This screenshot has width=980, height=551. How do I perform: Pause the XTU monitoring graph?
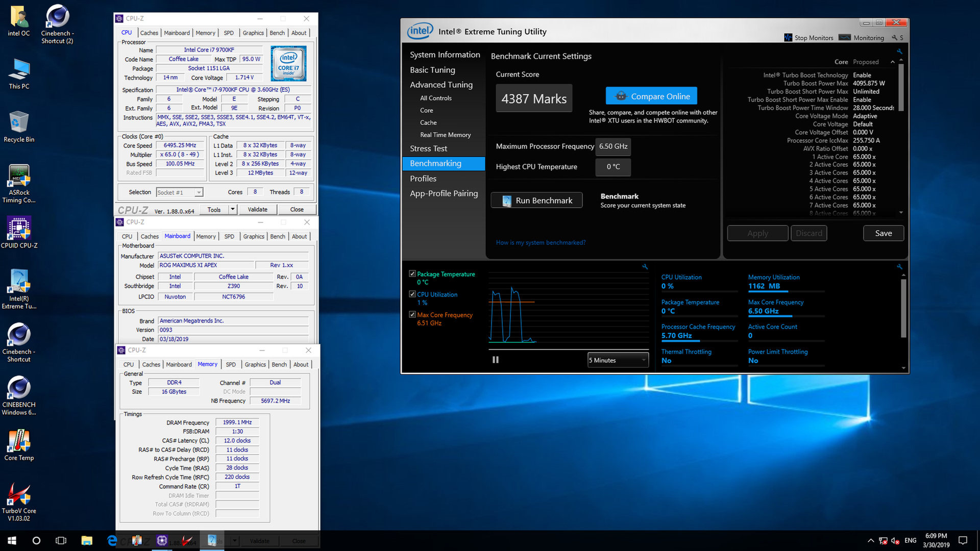pyautogui.click(x=495, y=360)
